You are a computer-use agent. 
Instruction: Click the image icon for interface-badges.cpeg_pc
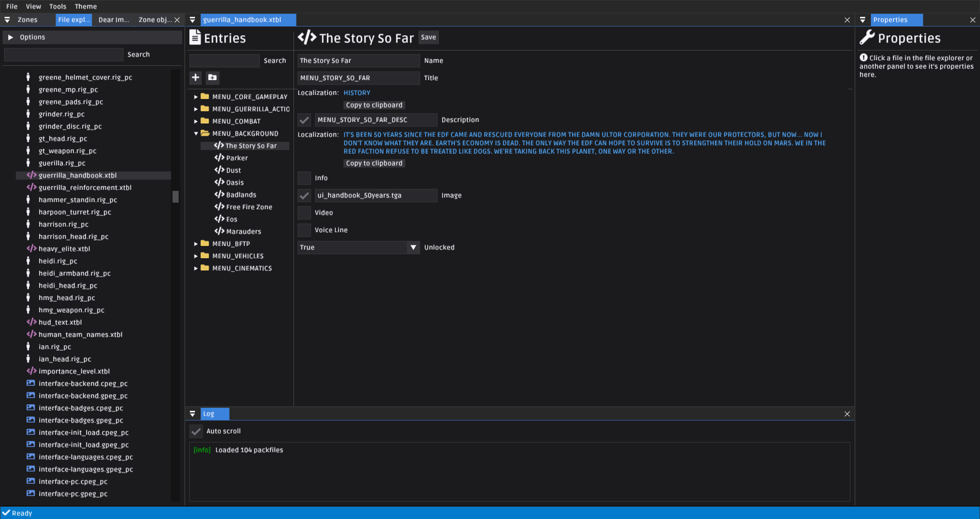tap(31, 408)
